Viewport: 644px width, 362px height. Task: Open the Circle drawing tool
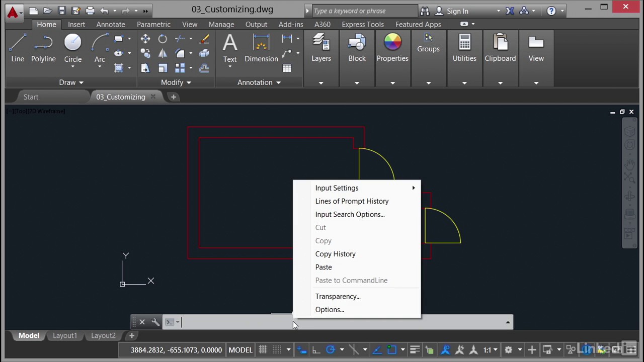tap(72, 43)
